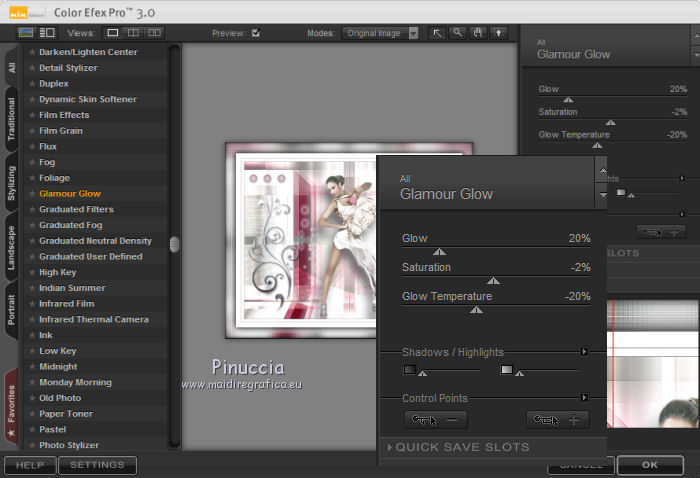The height and width of the screenshot is (478, 700).
Task: Choose the split preview view icon
Action: click(x=133, y=33)
